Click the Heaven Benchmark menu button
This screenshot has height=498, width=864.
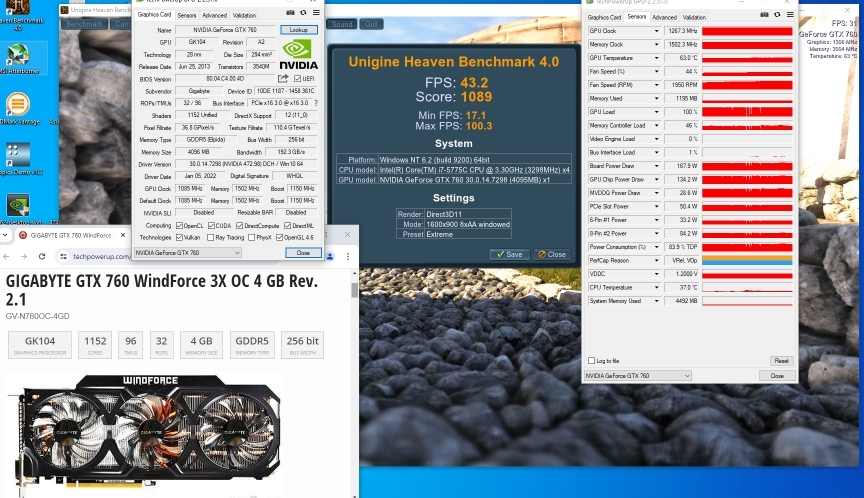coord(84,24)
